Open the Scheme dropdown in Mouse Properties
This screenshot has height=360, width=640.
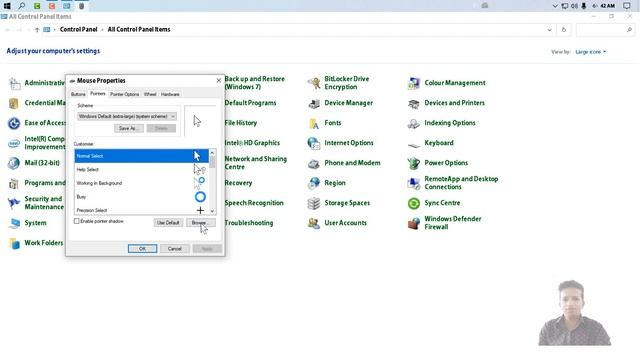tap(127, 116)
